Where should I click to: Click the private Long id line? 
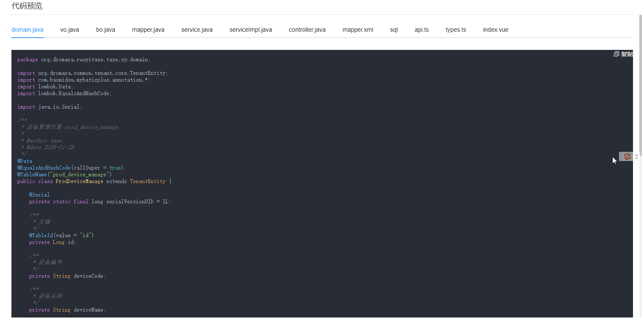point(53,242)
